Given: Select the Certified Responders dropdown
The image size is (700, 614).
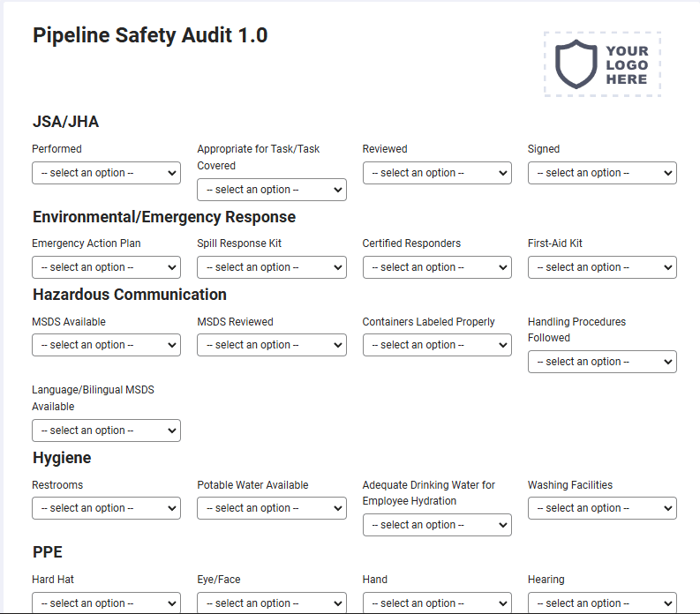Looking at the screenshot, I should 437,267.
